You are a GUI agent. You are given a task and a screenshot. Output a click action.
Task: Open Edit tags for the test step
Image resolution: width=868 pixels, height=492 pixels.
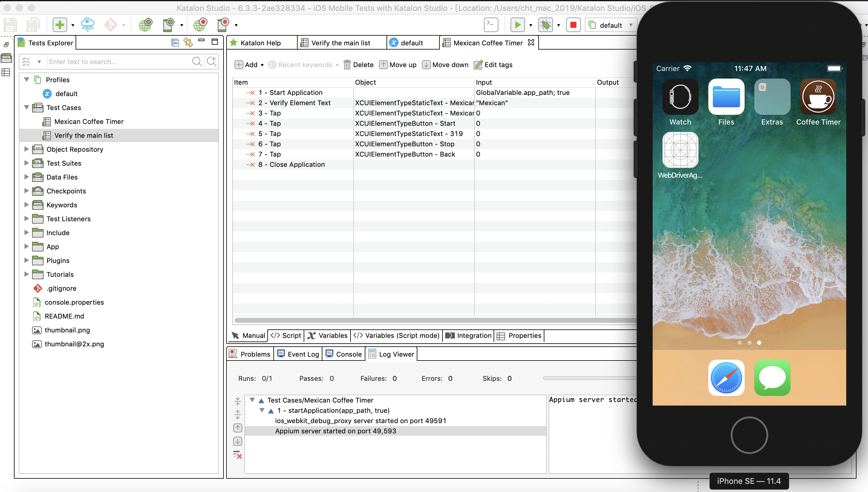coord(493,65)
